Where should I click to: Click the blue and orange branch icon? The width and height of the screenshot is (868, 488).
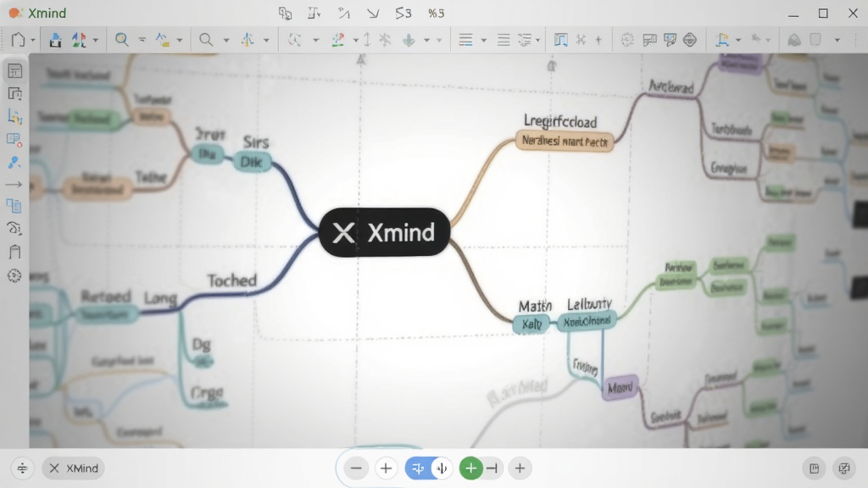(x=248, y=39)
